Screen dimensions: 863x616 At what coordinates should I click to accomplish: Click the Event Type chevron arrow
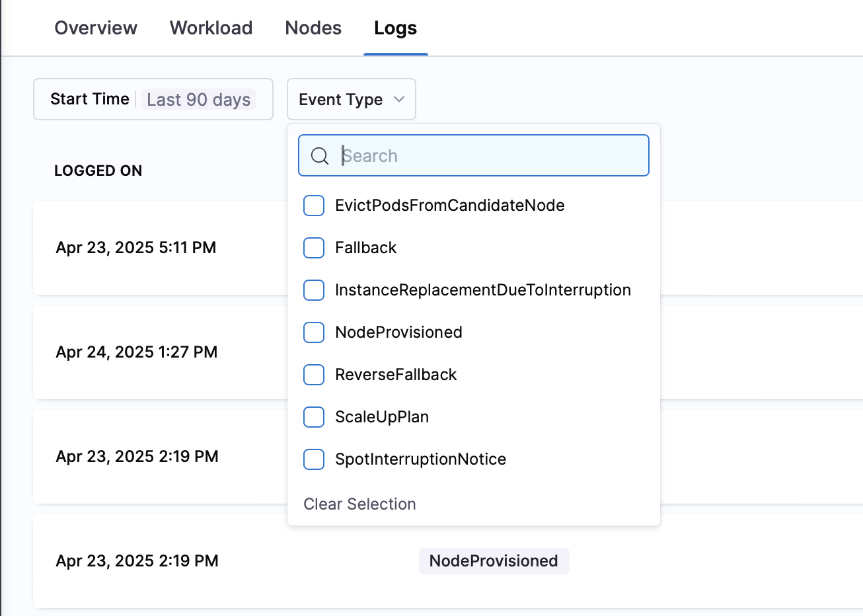(x=399, y=99)
